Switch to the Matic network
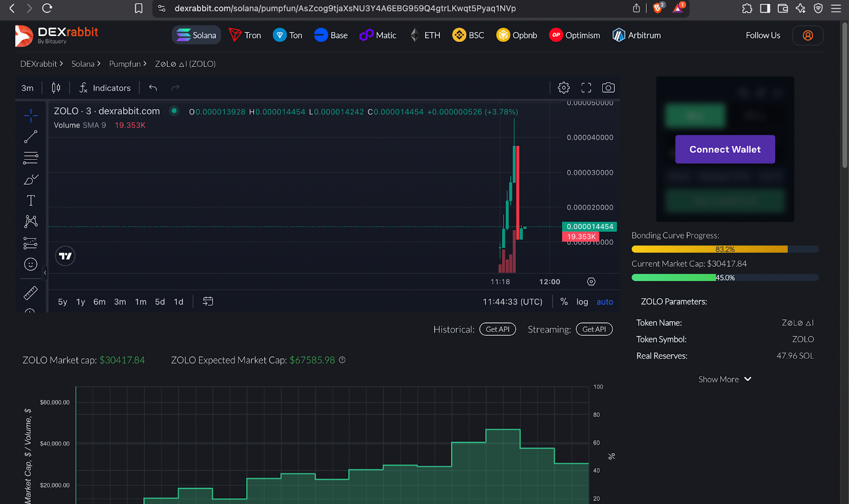Viewport: 849px width, 504px height. [378, 35]
